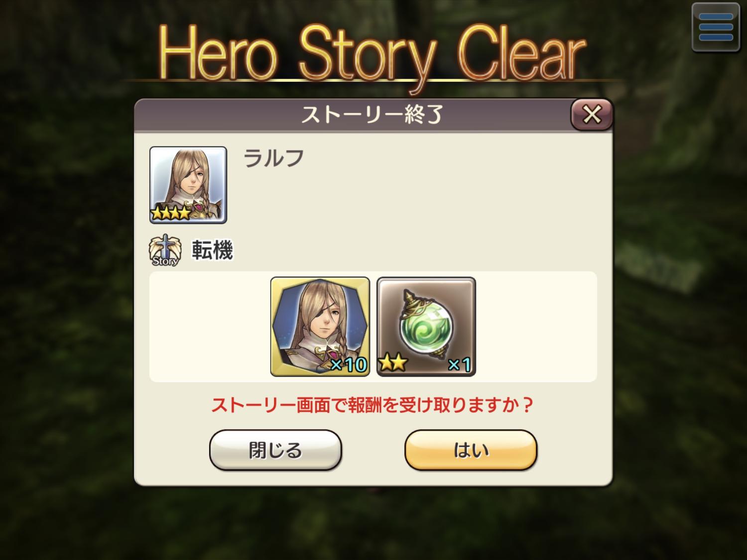Click the 転機 story title text
747x560 pixels.
pyautogui.click(x=213, y=250)
